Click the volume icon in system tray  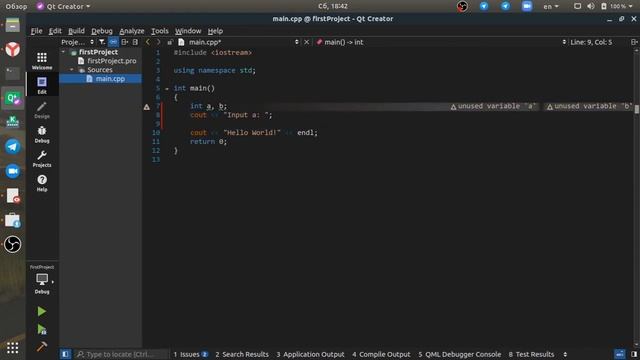click(591, 6)
